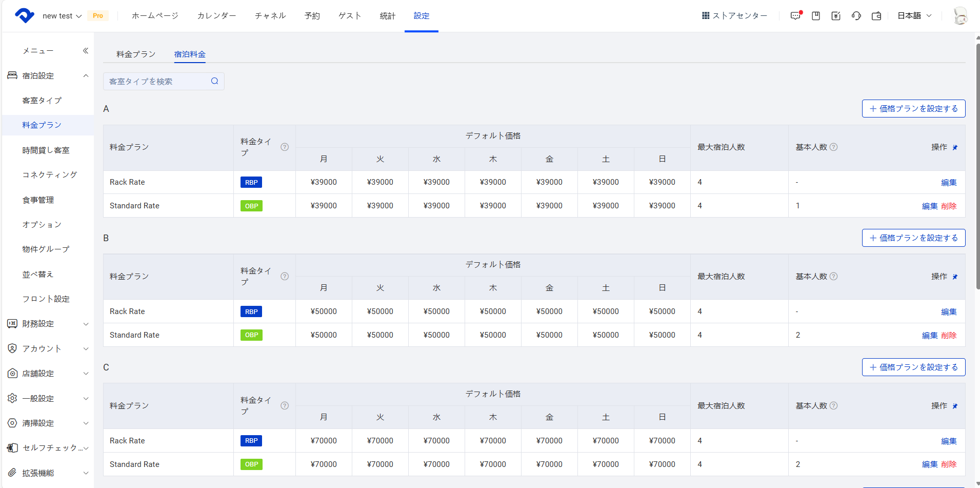
Task: Collapse the sidebar with double-chevron icon
Action: (x=86, y=51)
